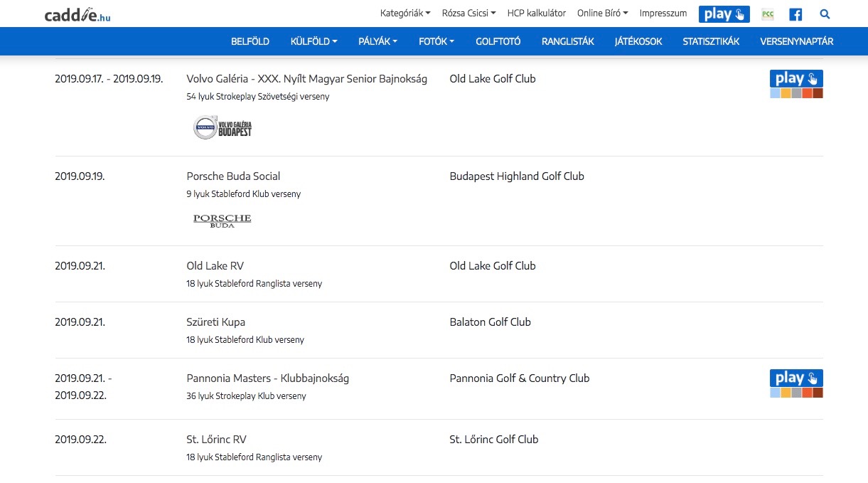Open the Old Lake RV event
This screenshot has width=868, height=483.
[x=215, y=266]
